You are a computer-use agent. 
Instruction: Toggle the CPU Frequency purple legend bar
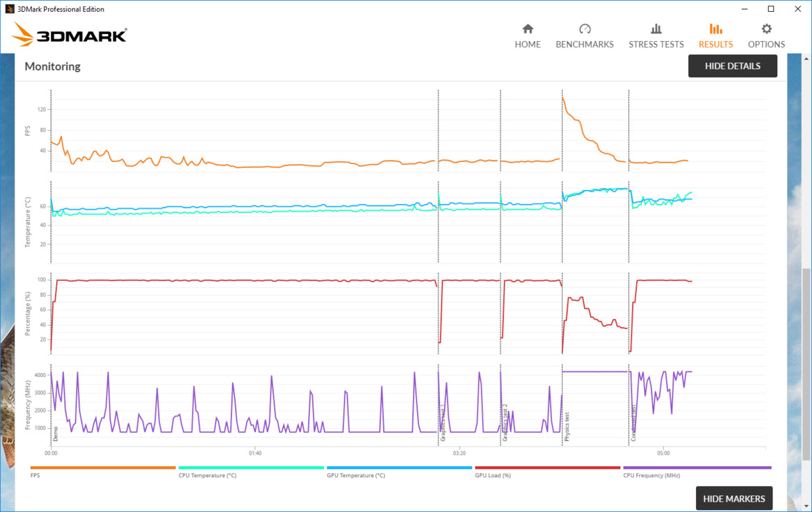[697, 467]
